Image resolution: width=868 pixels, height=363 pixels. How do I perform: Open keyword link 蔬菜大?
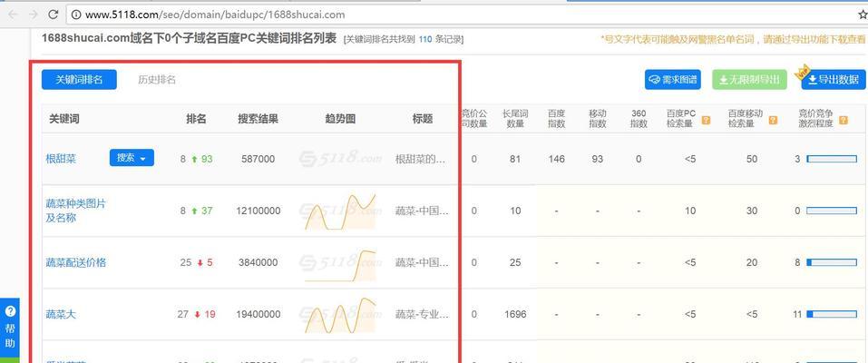point(61,314)
